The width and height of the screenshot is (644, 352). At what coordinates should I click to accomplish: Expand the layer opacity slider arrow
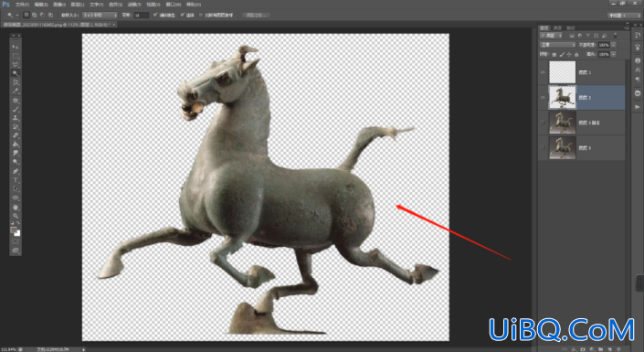613,45
